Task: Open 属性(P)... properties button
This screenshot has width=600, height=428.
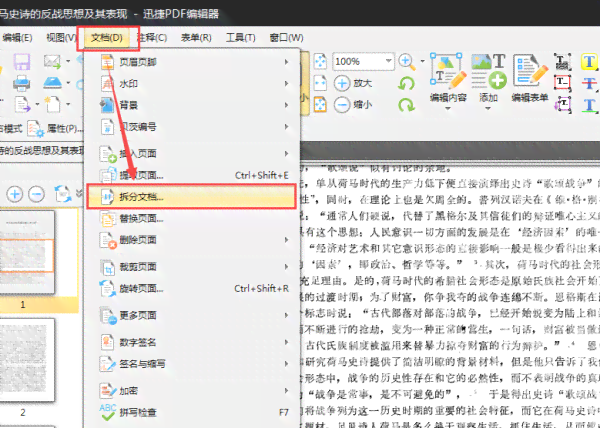Action: 56,129
